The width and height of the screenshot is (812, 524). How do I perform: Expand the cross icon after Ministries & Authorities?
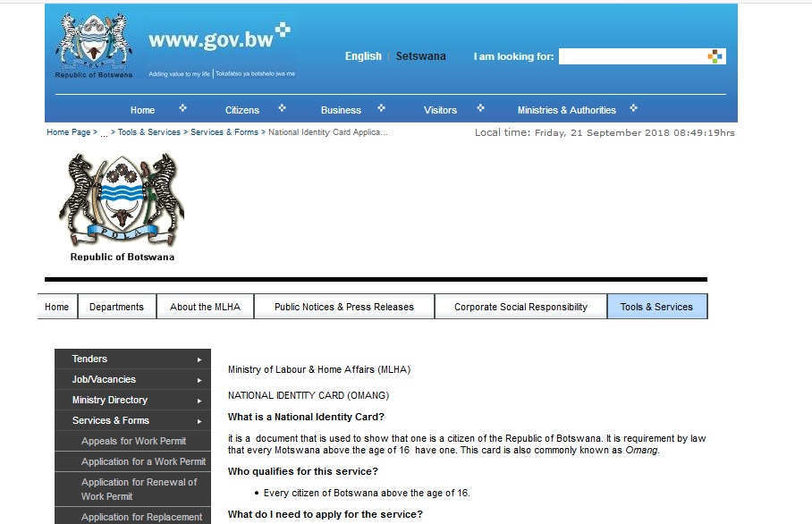coord(633,108)
